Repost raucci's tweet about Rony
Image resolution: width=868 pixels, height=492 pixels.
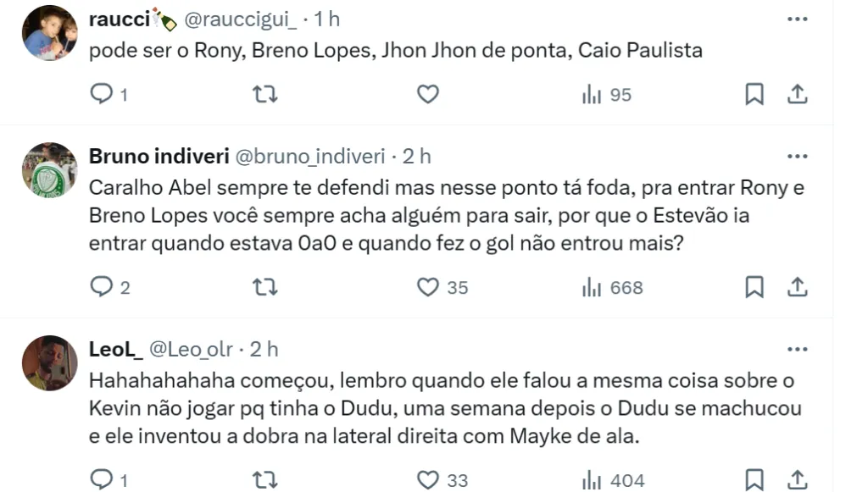264,94
